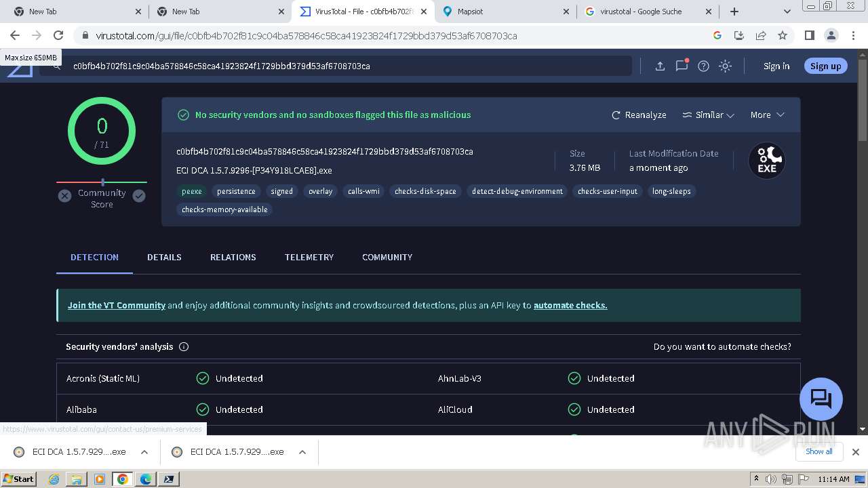
Task: Click the Join the VT Community link
Action: click(x=117, y=305)
